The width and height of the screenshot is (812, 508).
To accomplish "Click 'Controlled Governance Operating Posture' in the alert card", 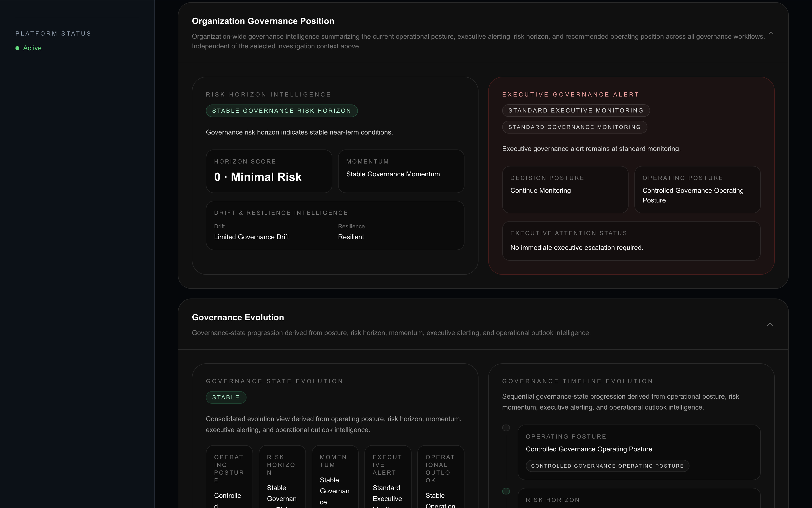I will (693, 195).
